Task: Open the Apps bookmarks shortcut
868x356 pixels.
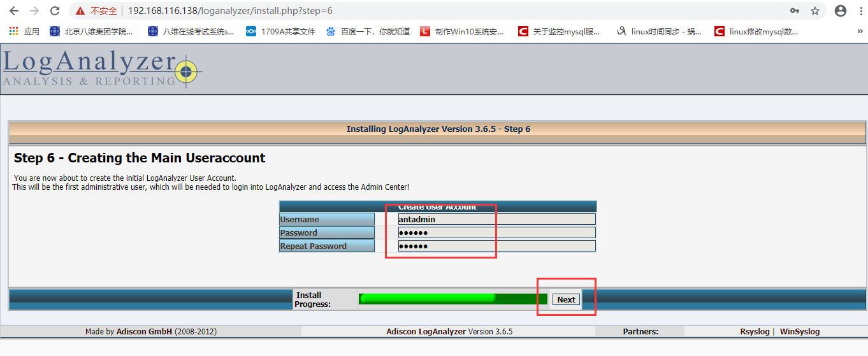Action: coord(24,31)
